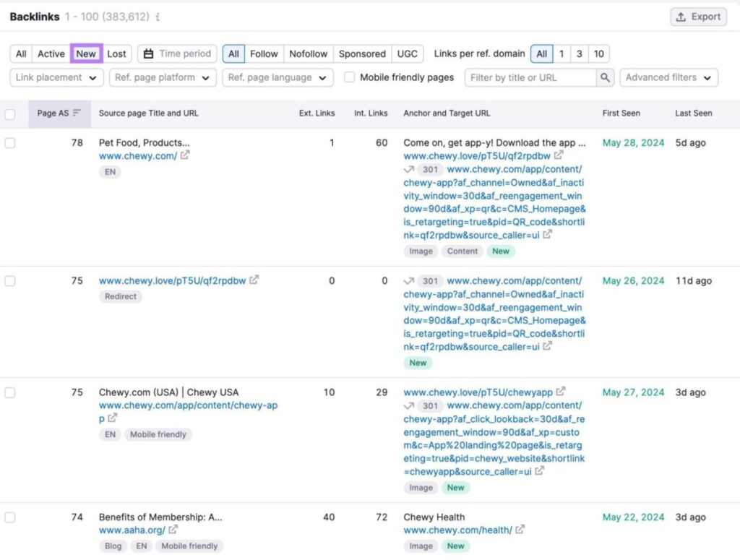Filter by Nofollow link type

[x=308, y=53]
